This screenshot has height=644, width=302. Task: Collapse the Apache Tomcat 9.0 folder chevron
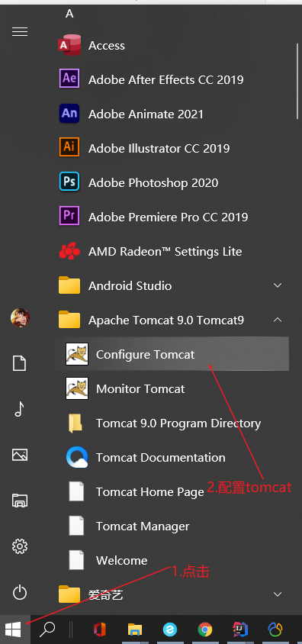click(x=278, y=320)
